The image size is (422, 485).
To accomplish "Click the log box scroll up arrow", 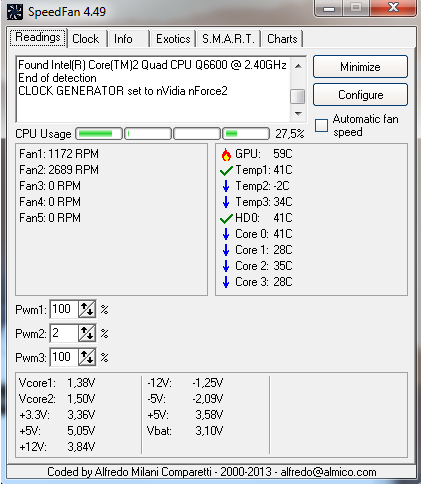I will 298,66.
